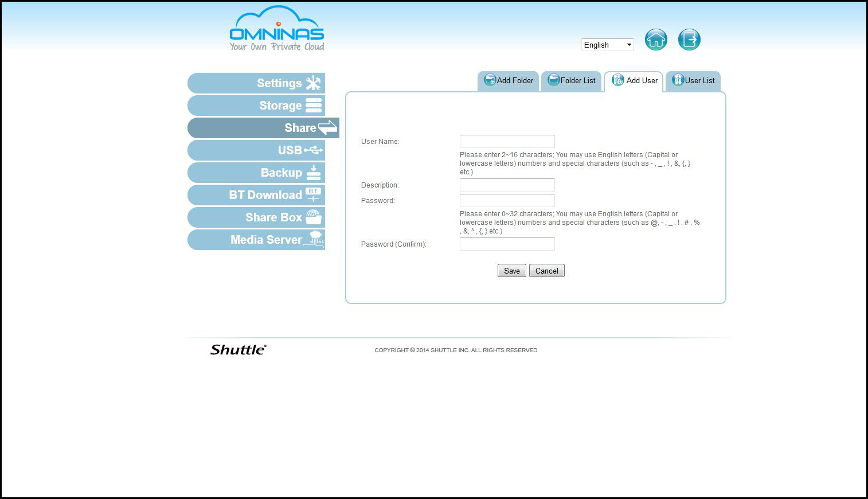Focus the Description input field
Image resolution: width=868 pixels, height=499 pixels.
point(507,185)
